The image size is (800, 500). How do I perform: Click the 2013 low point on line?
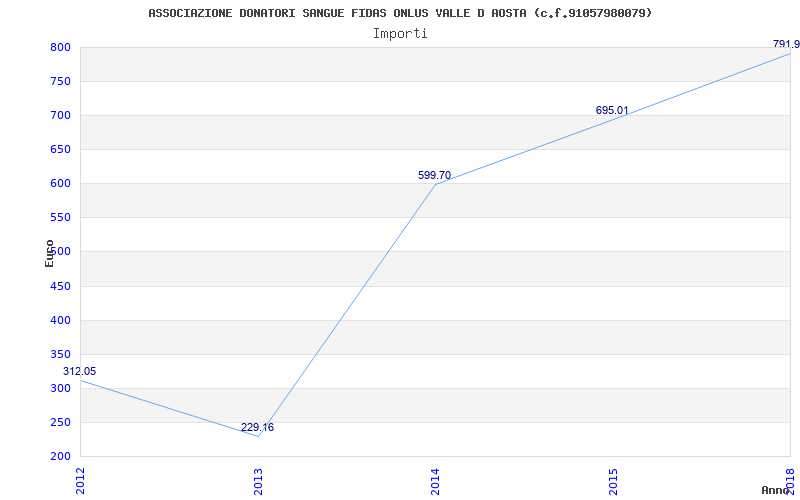point(258,436)
